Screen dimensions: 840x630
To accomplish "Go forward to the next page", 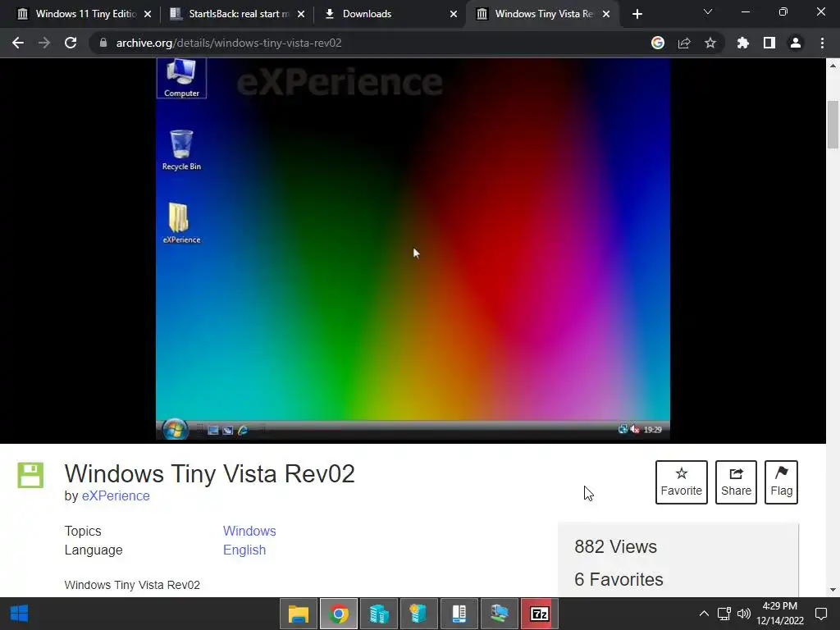I will tap(44, 43).
